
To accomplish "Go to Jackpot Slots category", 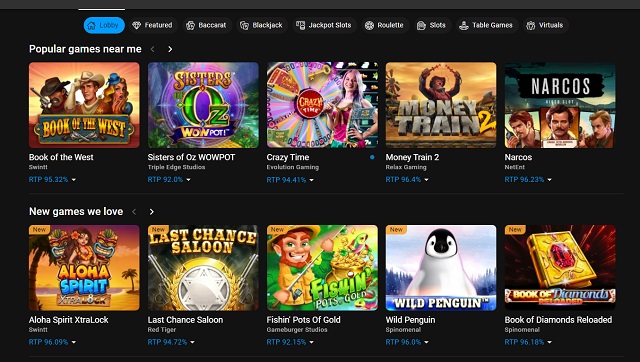I will 324,25.
